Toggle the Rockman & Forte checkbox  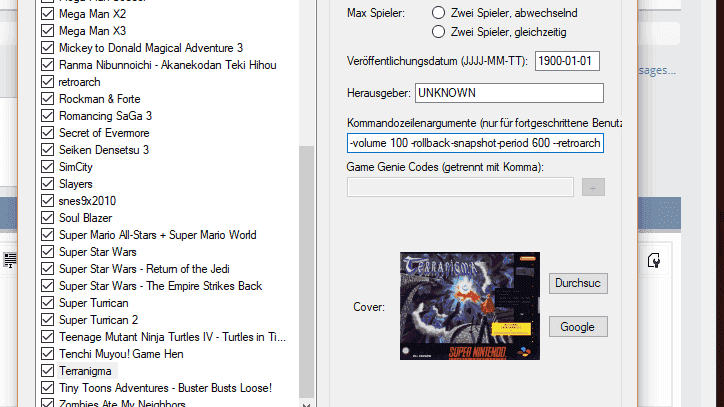click(48, 99)
